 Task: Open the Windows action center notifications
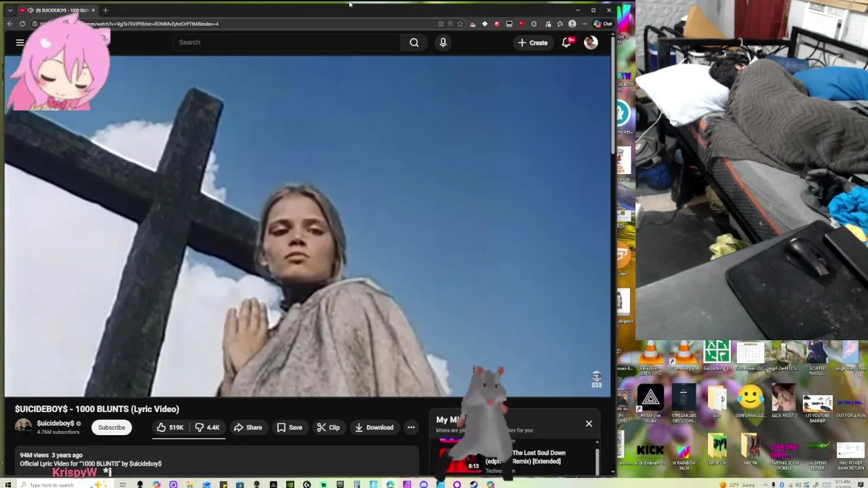click(861, 485)
